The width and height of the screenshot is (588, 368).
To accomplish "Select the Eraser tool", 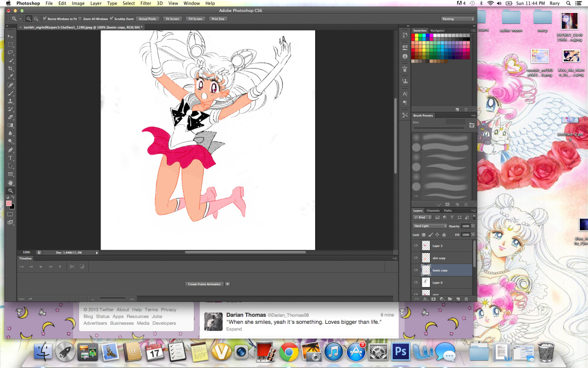I will pos(11,117).
